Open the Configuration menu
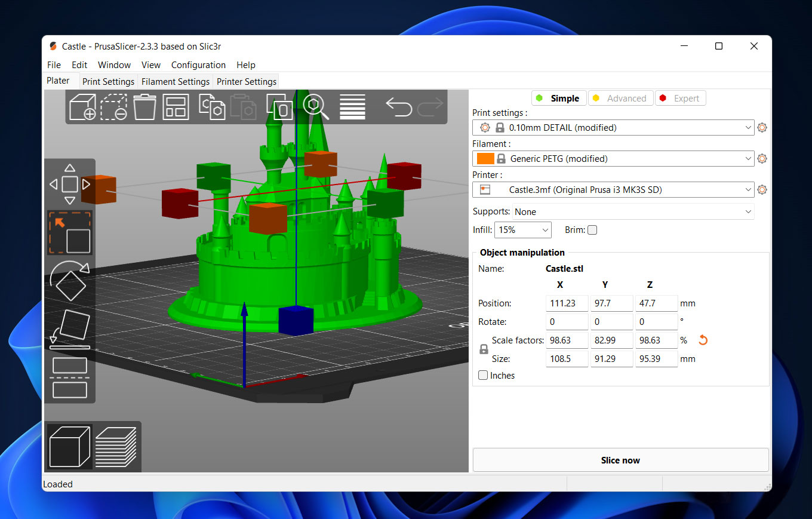812x519 pixels. 198,65
